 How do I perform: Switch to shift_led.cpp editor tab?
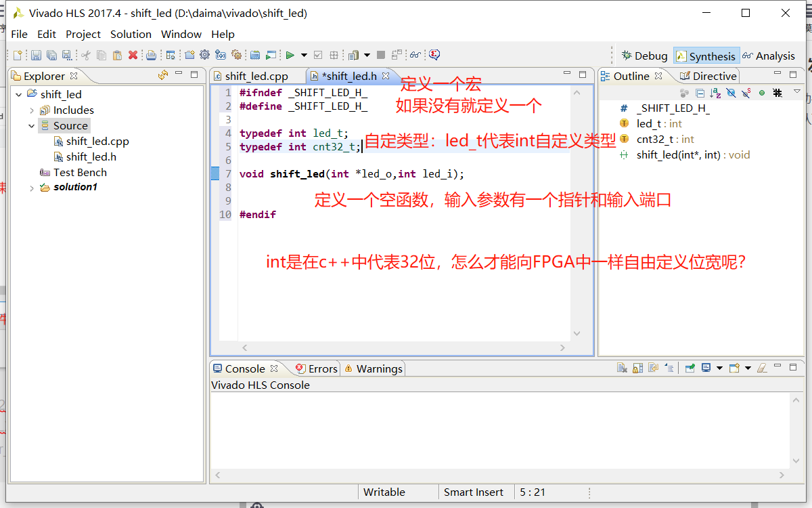(x=256, y=77)
